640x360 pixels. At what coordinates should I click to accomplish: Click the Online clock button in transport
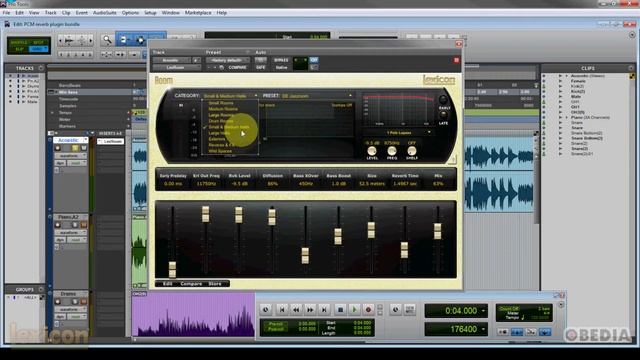[x=266, y=310]
